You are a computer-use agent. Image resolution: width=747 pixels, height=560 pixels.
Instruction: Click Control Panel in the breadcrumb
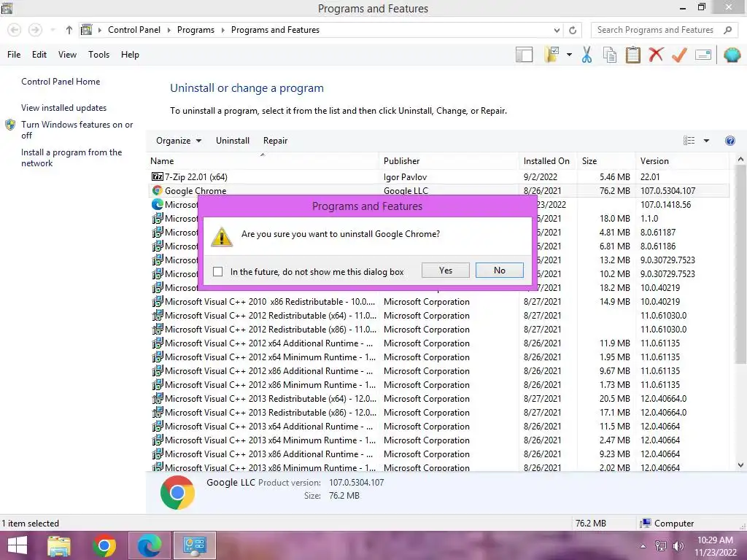point(134,30)
